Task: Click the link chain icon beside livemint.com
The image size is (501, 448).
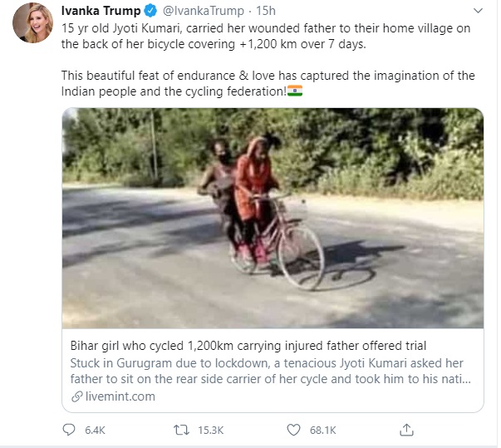Action: pos(77,396)
